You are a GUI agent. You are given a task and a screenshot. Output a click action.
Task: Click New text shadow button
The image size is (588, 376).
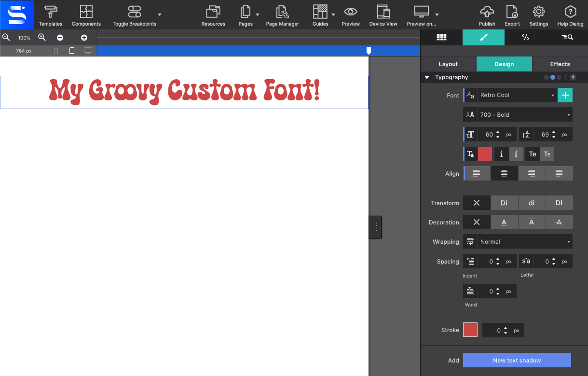(517, 360)
